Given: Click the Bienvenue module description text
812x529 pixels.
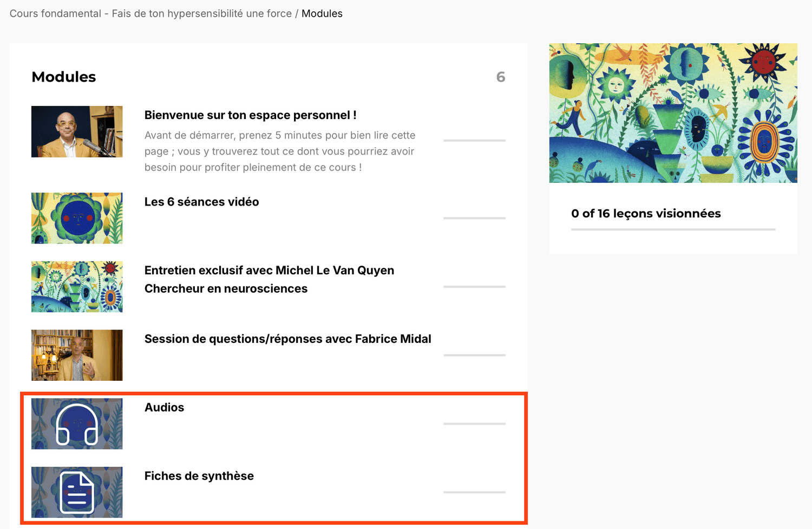Looking at the screenshot, I should click(280, 151).
